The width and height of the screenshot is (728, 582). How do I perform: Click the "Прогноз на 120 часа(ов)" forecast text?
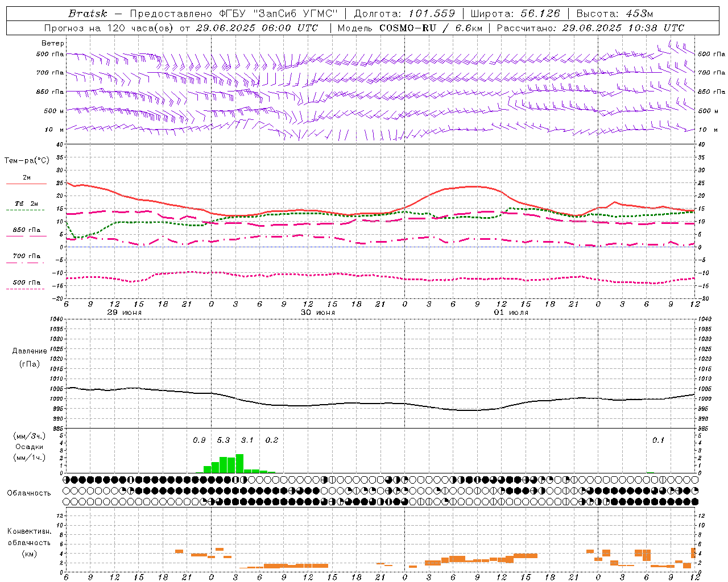(x=109, y=28)
